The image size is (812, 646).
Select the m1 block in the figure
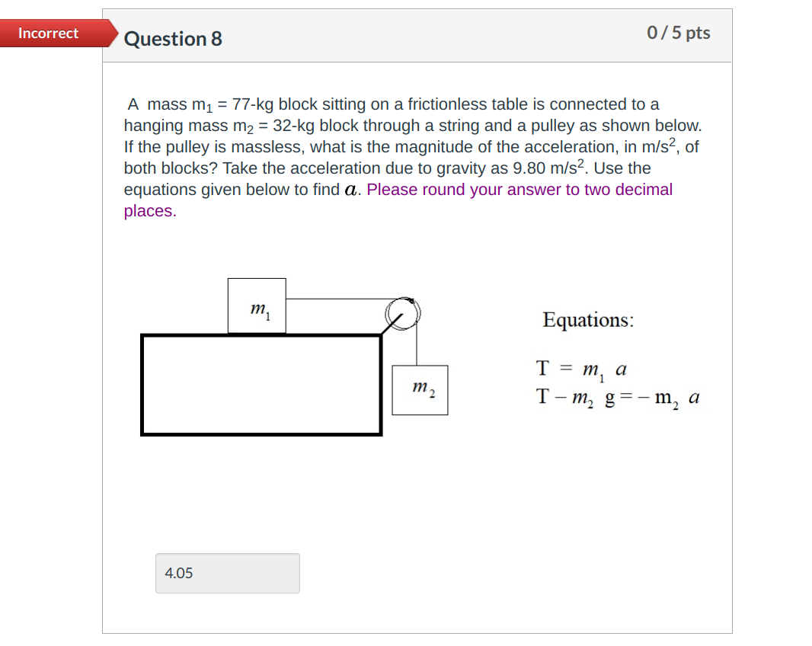pyautogui.click(x=257, y=305)
